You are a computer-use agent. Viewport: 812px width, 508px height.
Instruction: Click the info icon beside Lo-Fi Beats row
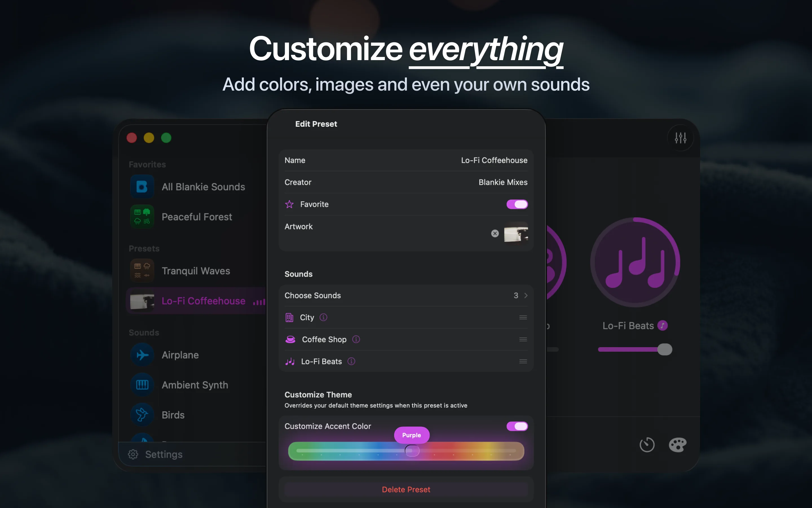tap(351, 361)
